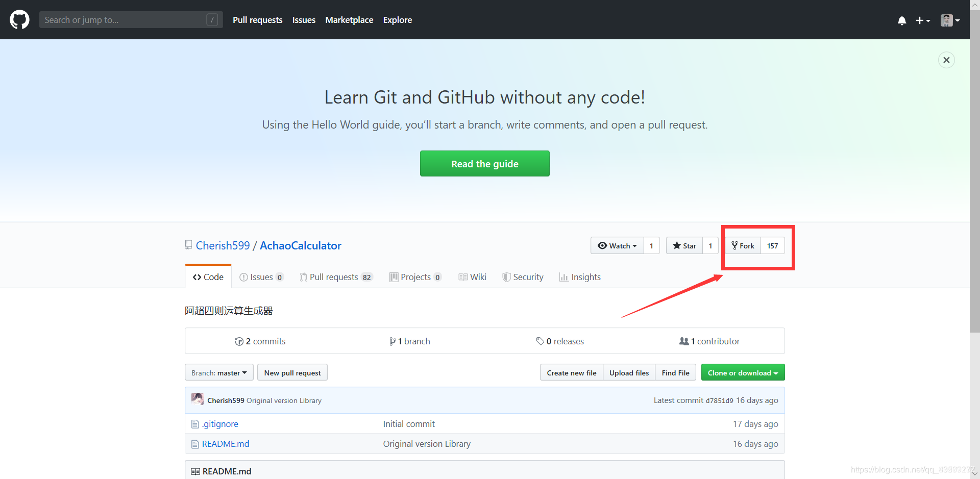
Task: Dismiss the Learn Git banner
Action: tap(946, 60)
